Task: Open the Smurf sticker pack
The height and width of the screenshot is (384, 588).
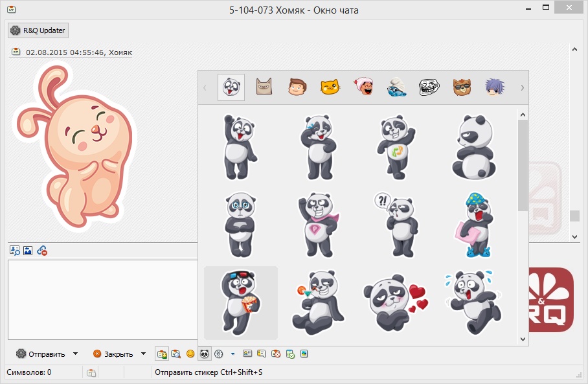Action: tap(396, 87)
